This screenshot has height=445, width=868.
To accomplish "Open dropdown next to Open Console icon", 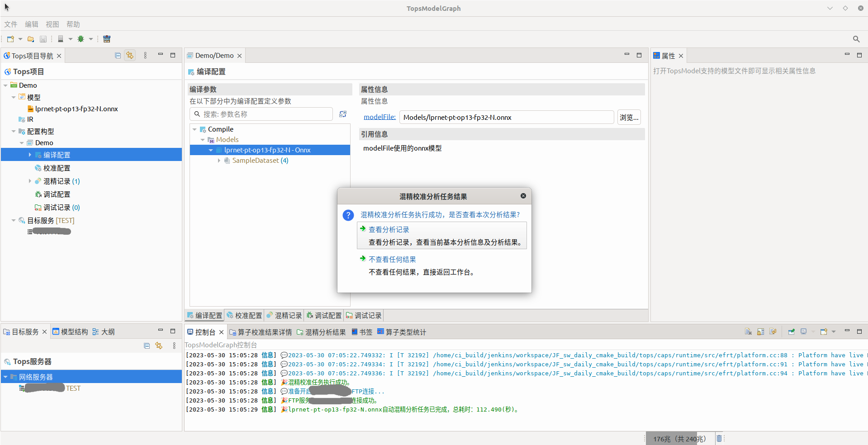I will tap(834, 331).
